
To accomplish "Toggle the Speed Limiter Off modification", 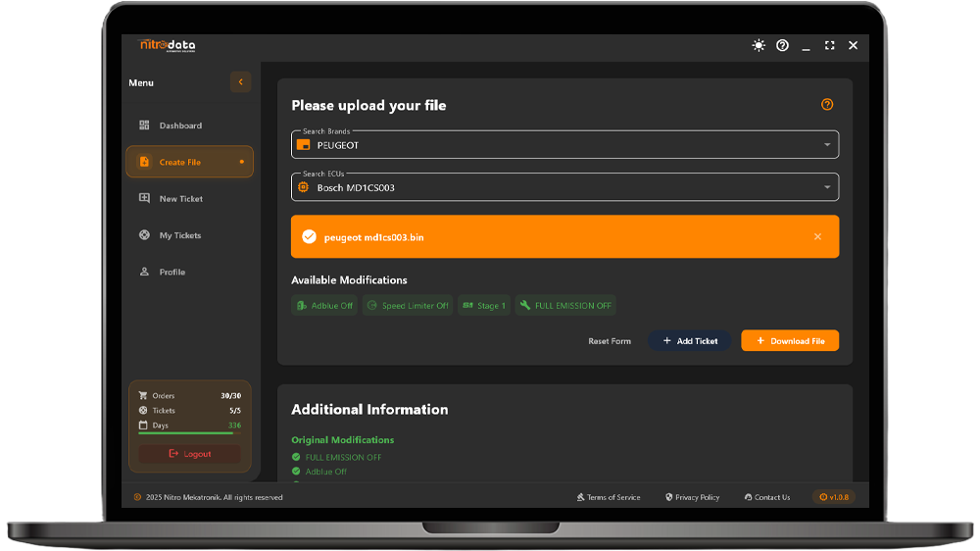I will coord(408,306).
